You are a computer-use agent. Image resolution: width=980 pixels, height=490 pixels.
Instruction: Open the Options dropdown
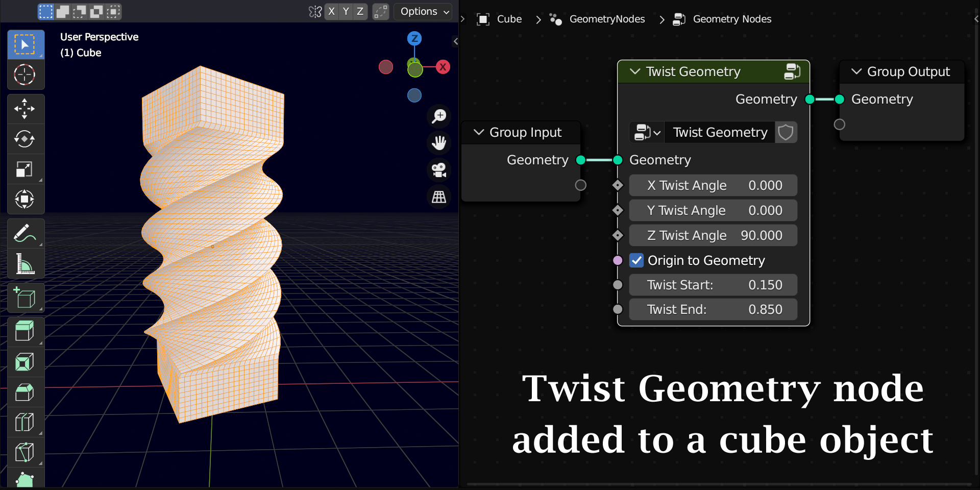(x=424, y=11)
